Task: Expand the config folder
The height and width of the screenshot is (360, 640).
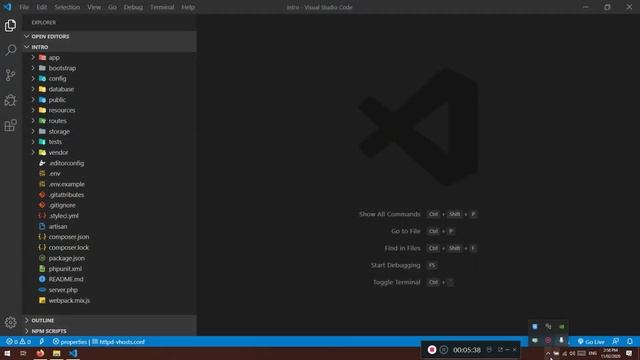Action: pos(33,78)
